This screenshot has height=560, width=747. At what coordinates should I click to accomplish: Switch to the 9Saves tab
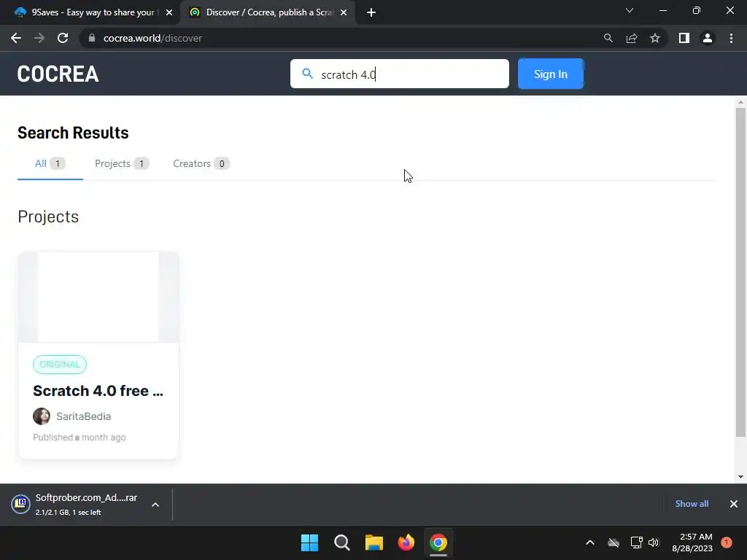click(90, 12)
